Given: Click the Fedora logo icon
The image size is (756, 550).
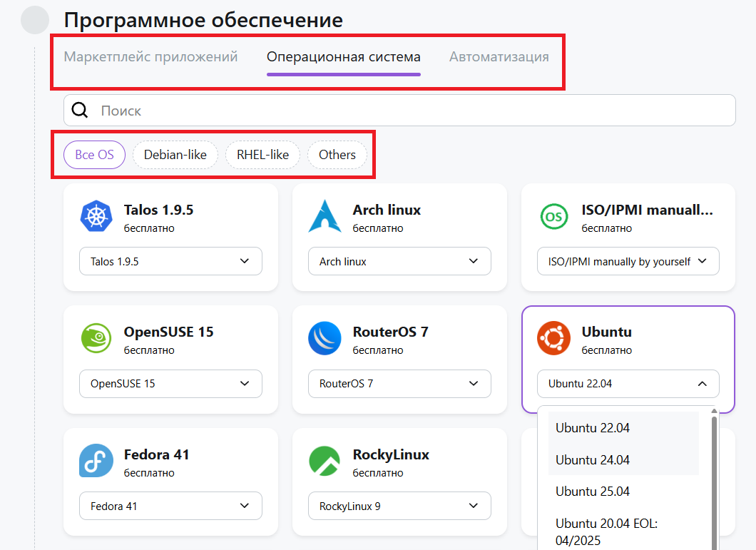Looking at the screenshot, I should (x=96, y=461).
